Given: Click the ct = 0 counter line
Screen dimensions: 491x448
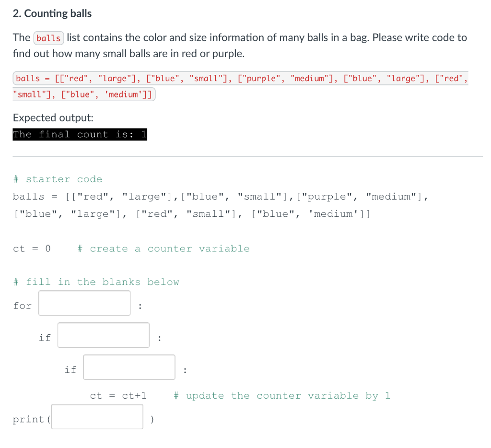Looking at the screenshot, I should coord(31,248).
